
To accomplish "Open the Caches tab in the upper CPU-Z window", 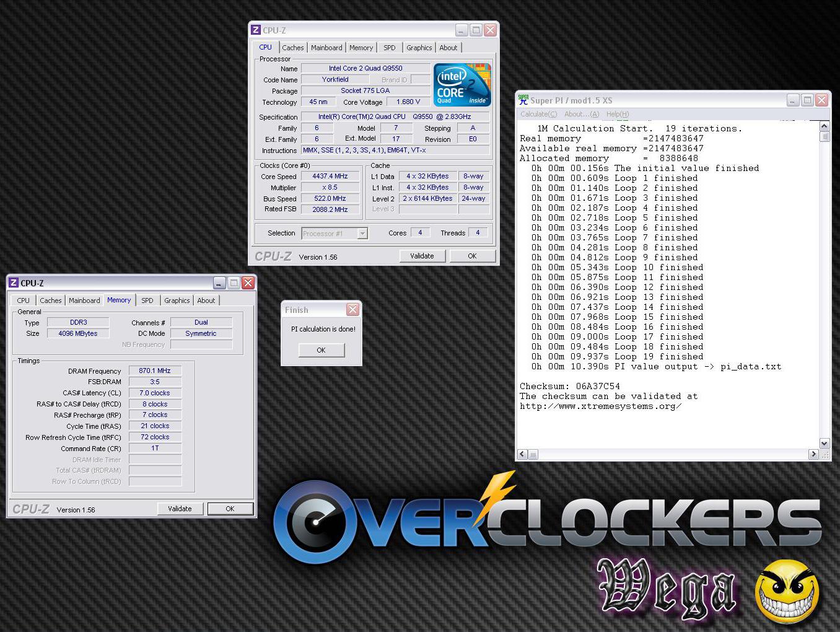I will 292,48.
